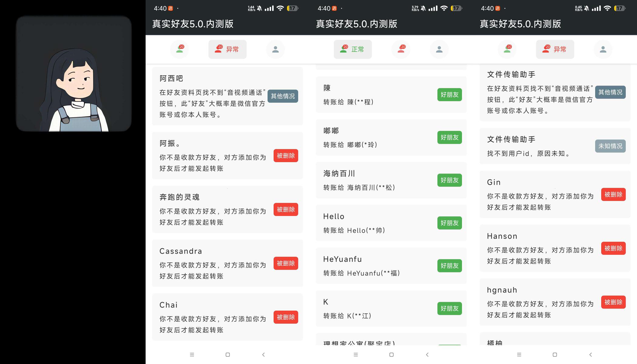Open the gray profile icon in middle phone
This screenshot has height=364, width=637.
click(439, 49)
